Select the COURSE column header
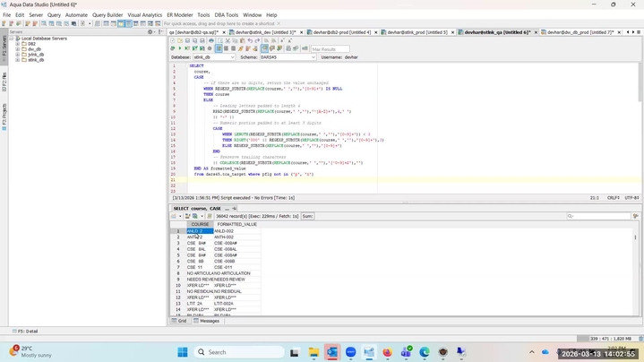Screen dimensions: 644x362 [x=199, y=224]
